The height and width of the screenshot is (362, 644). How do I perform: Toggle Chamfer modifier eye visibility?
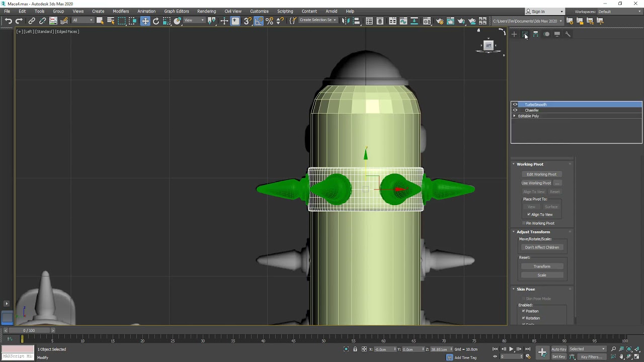(515, 110)
